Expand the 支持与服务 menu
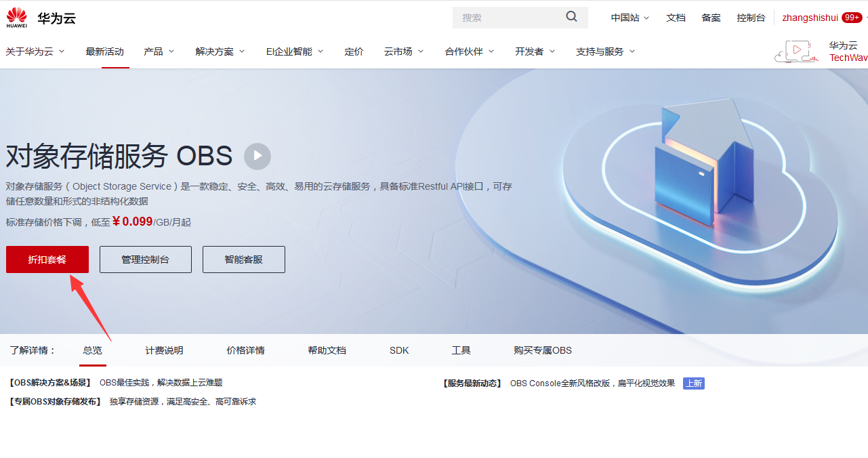 pyautogui.click(x=606, y=51)
